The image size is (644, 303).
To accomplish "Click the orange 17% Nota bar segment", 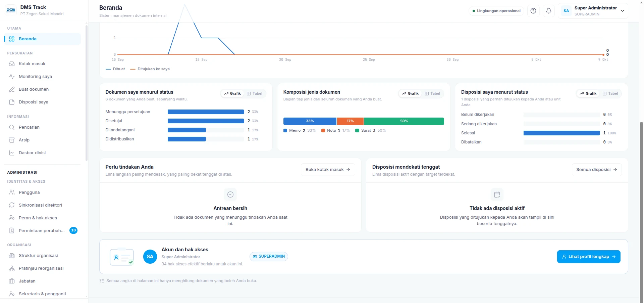I will [x=350, y=121].
